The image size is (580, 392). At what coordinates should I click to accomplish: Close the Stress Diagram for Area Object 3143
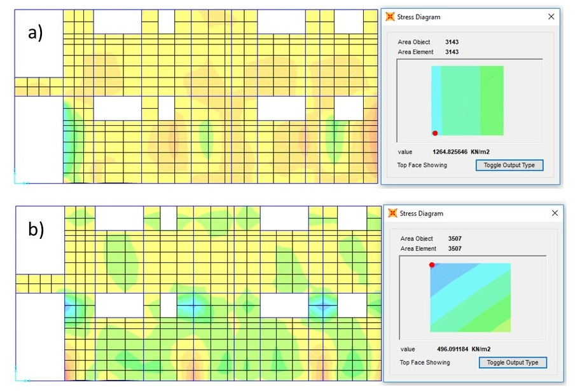[x=551, y=17]
